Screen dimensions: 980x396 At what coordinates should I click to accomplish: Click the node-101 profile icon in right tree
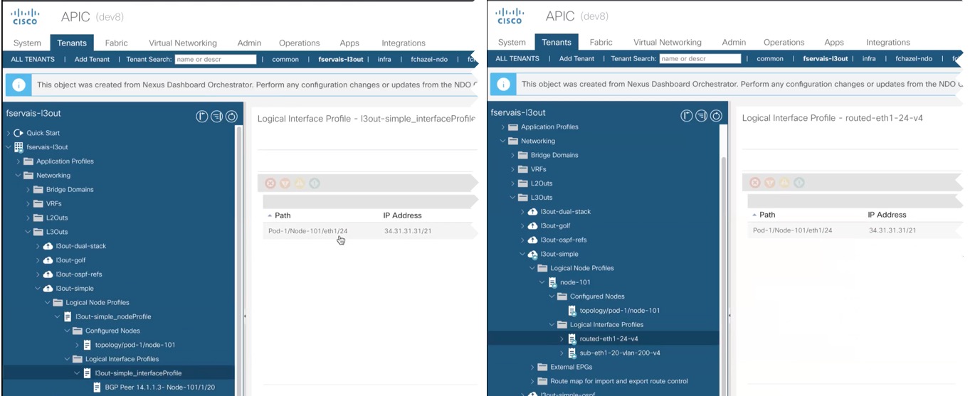(552, 282)
